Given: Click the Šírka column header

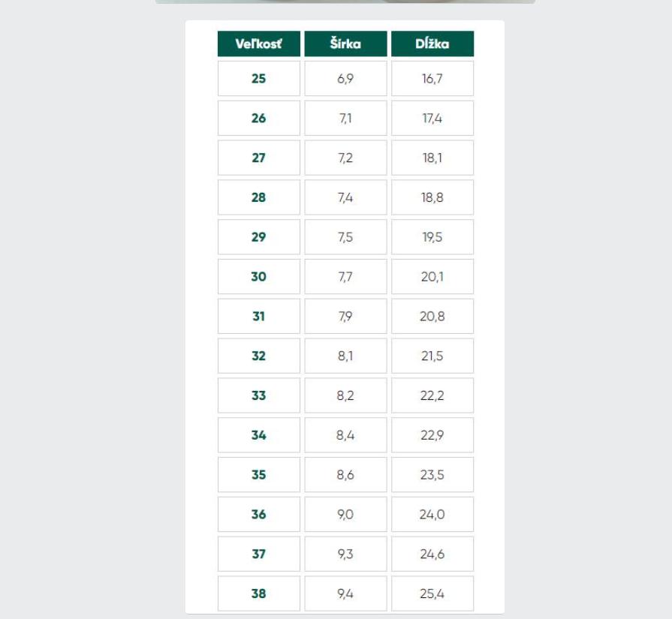Looking at the screenshot, I should pos(345,44).
